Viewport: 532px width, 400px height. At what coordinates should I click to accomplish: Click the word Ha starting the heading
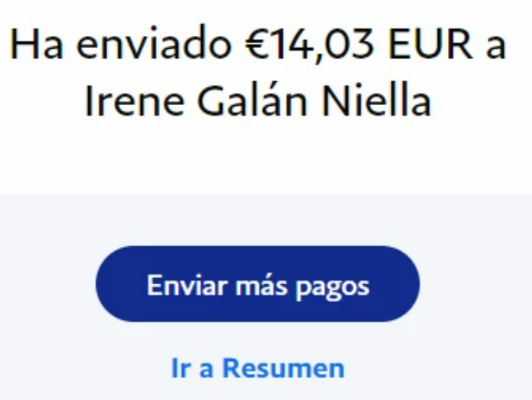(37, 44)
